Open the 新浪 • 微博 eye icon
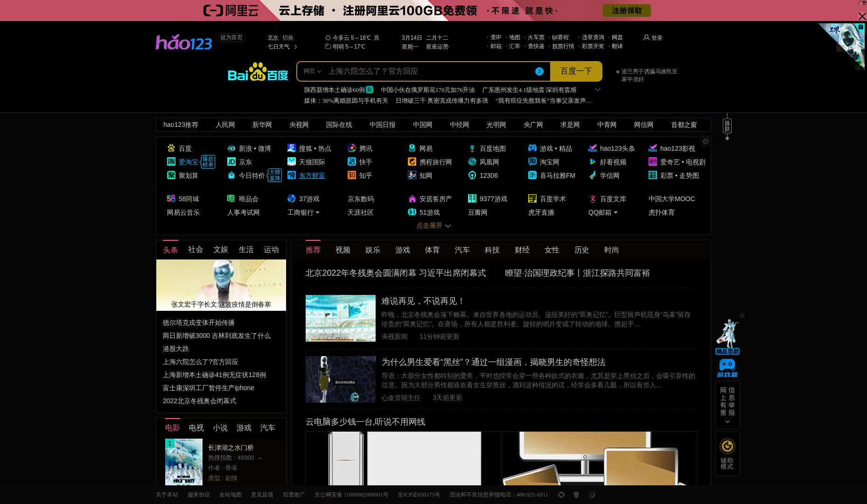 pos(231,148)
